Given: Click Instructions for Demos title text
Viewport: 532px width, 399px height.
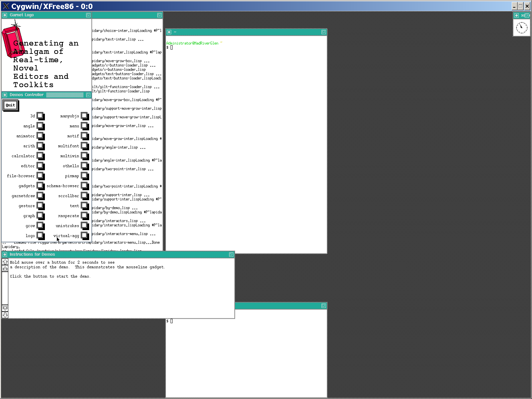Looking at the screenshot, I should (32, 254).
